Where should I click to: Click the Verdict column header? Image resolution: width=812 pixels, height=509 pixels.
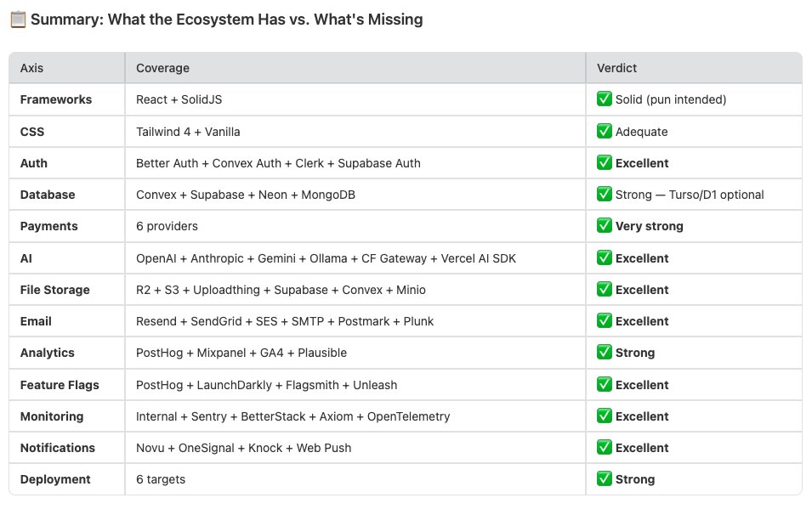694,68
